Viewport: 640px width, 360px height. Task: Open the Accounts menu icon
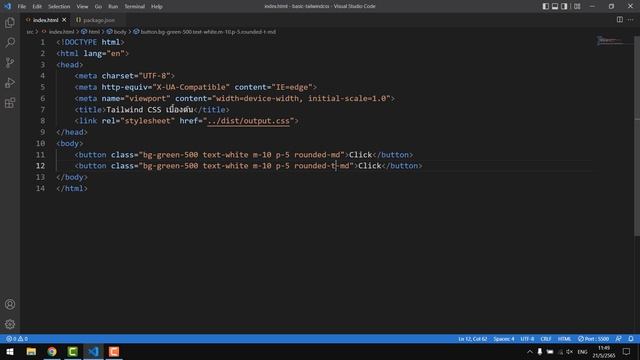pos(10,304)
